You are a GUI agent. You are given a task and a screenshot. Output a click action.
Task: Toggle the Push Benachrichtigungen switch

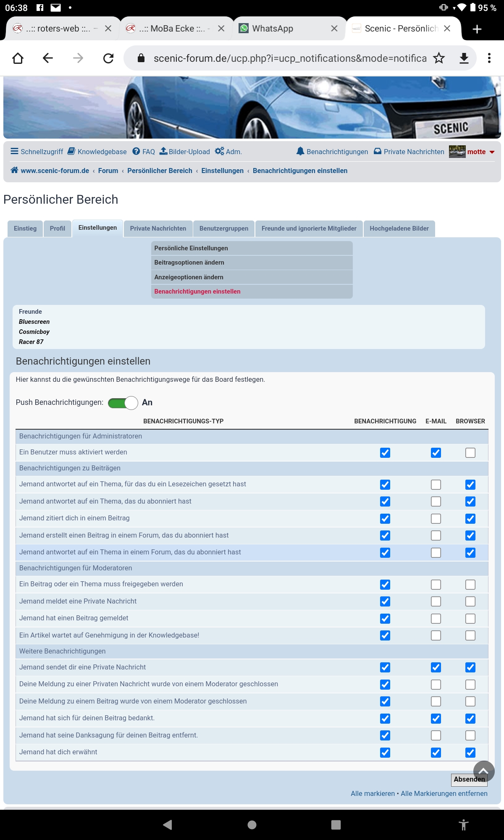click(x=123, y=403)
